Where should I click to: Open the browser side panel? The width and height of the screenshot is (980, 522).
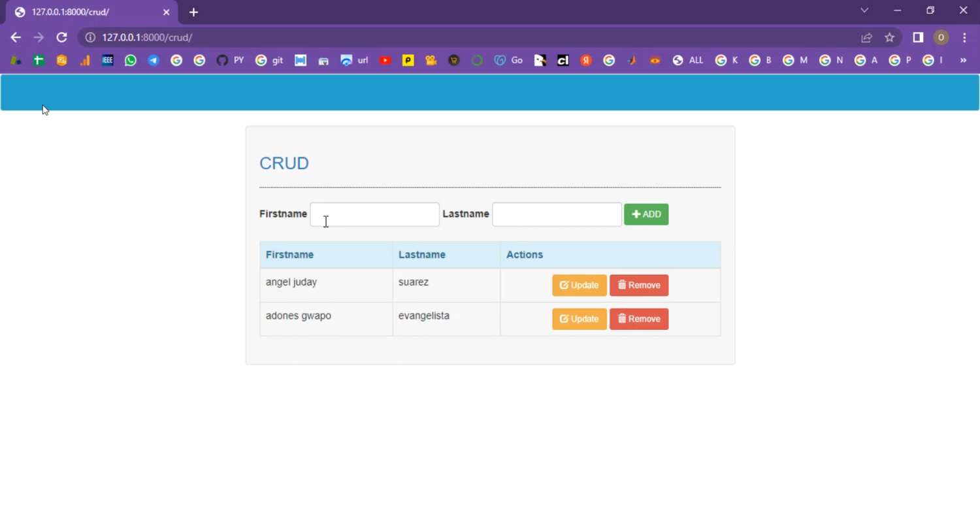click(x=918, y=37)
